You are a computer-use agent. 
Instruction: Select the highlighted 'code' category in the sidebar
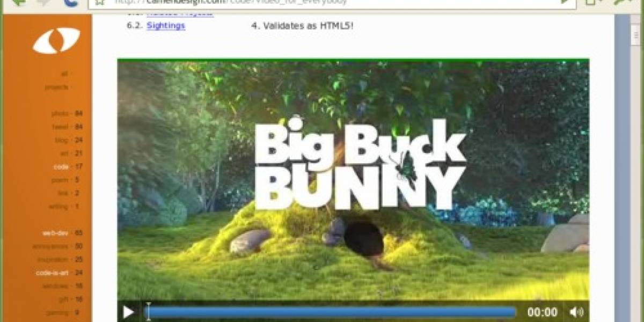[61, 167]
